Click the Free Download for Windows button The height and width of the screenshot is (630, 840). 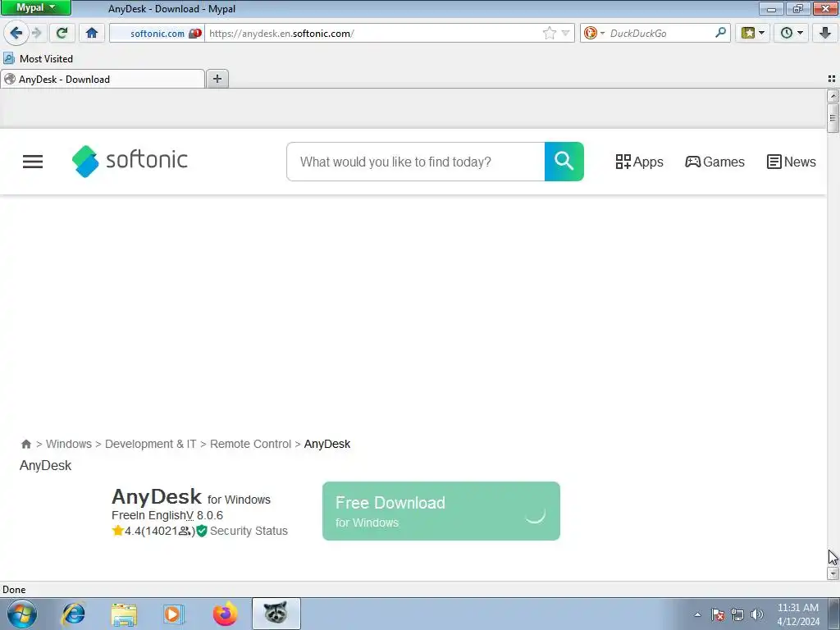click(441, 511)
